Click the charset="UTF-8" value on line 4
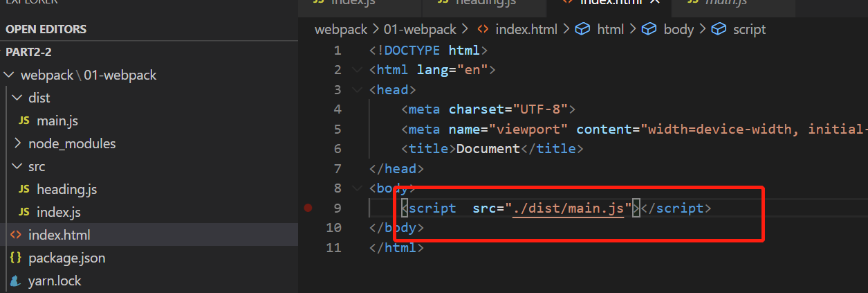Image resolution: width=868 pixels, height=293 pixels. pyautogui.click(x=508, y=109)
